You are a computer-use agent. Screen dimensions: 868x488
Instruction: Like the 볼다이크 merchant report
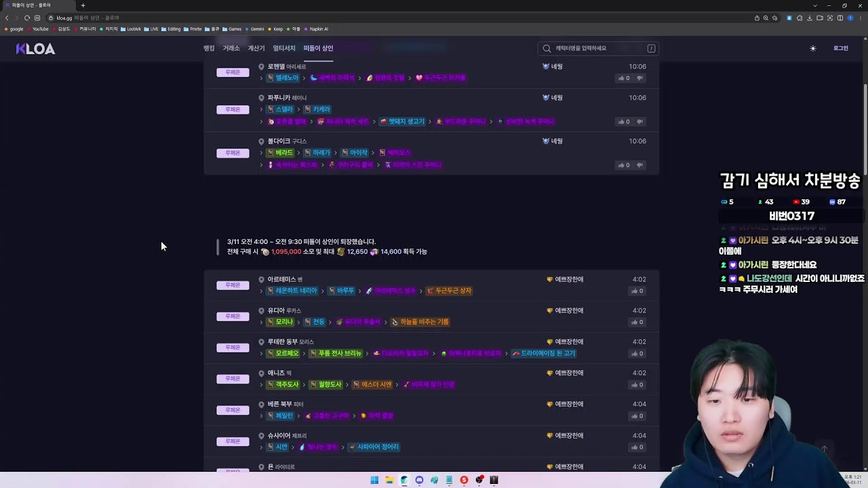tap(624, 165)
